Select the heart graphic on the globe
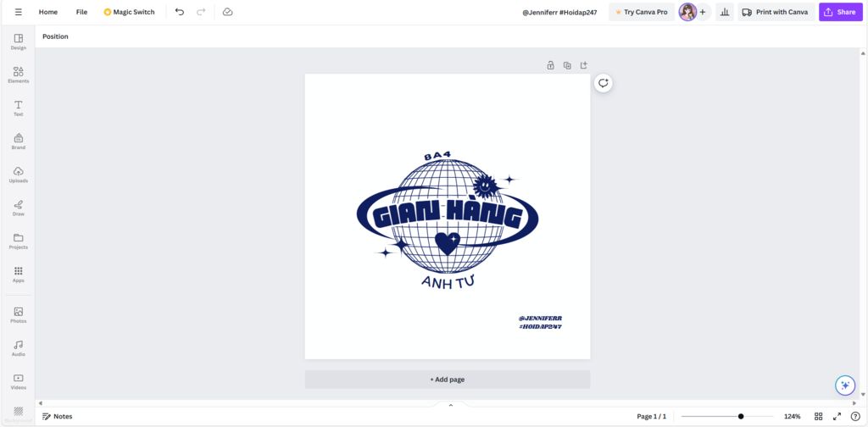Viewport: 868px width, 427px height. click(448, 243)
